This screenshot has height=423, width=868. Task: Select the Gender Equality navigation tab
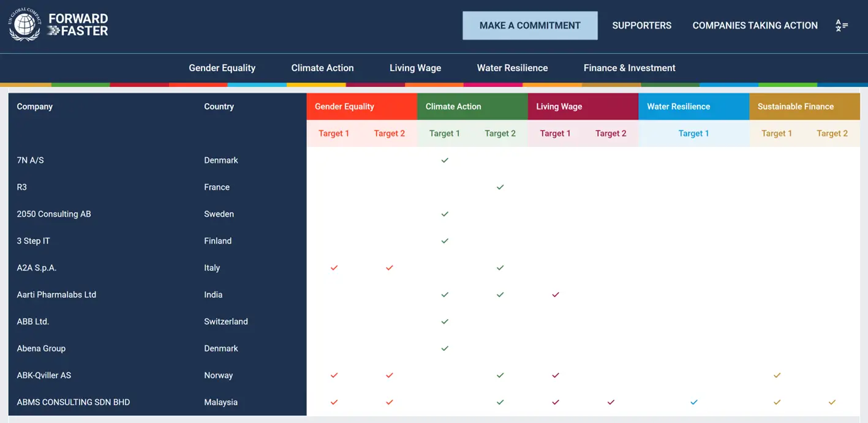222,68
